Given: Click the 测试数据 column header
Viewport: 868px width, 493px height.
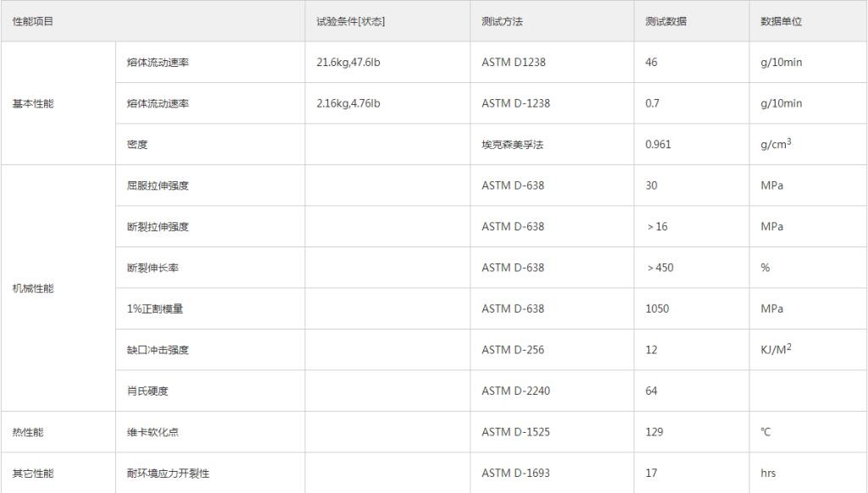Looking at the screenshot, I should [x=665, y=21].
